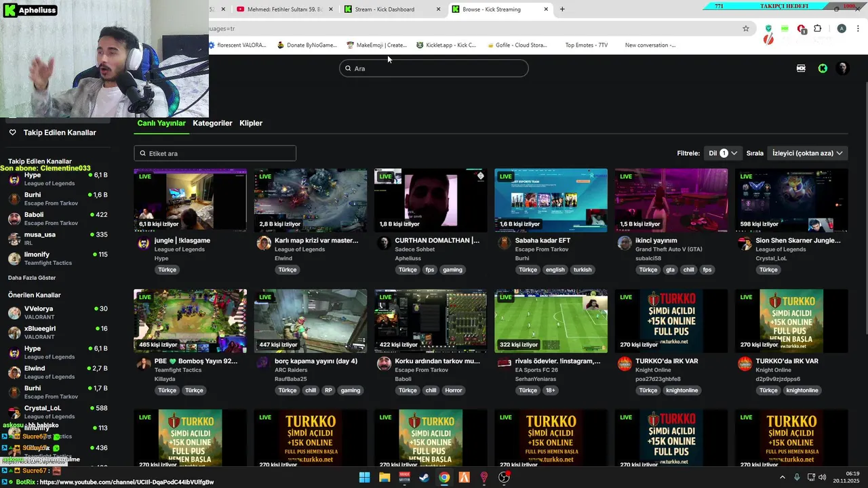
Task: Open the Chrome extensions puzzle icon
Action: [x=818, y=28]
